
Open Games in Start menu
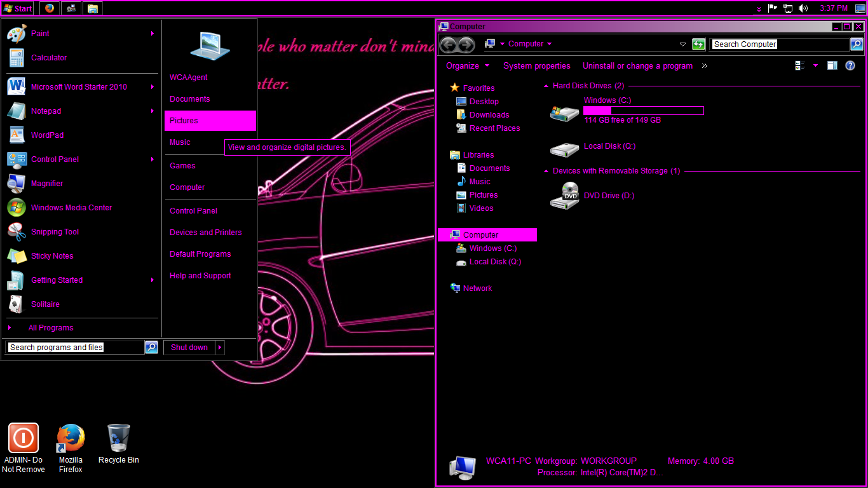(210, 166)
